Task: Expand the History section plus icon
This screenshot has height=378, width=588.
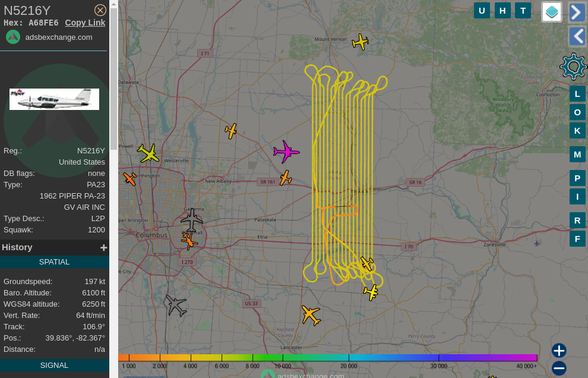Action: 103,247
